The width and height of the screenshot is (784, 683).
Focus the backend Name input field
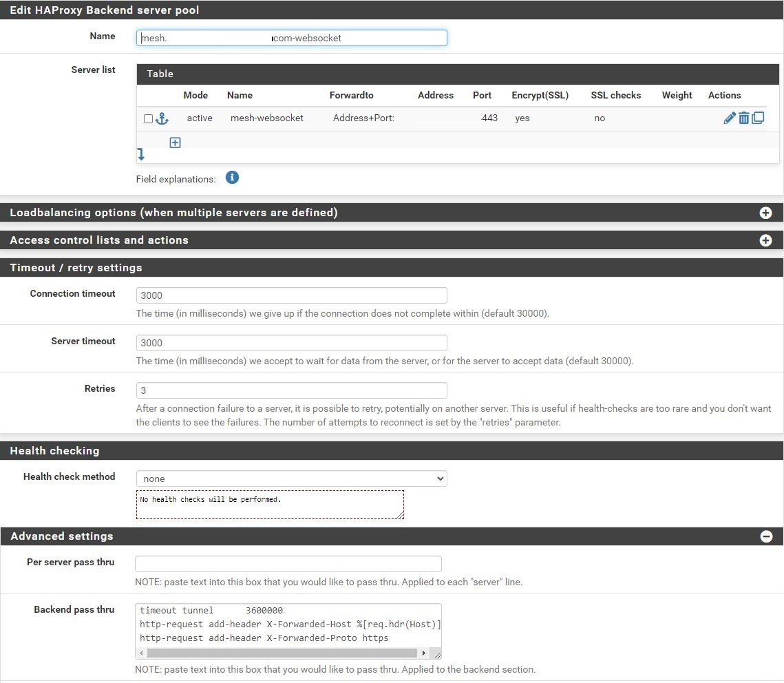291,38
